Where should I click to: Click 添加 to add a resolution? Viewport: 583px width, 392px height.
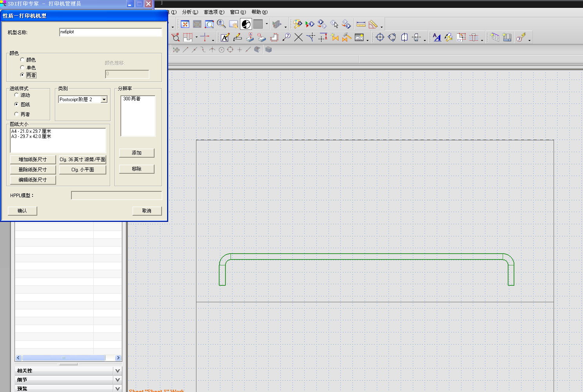137,153
